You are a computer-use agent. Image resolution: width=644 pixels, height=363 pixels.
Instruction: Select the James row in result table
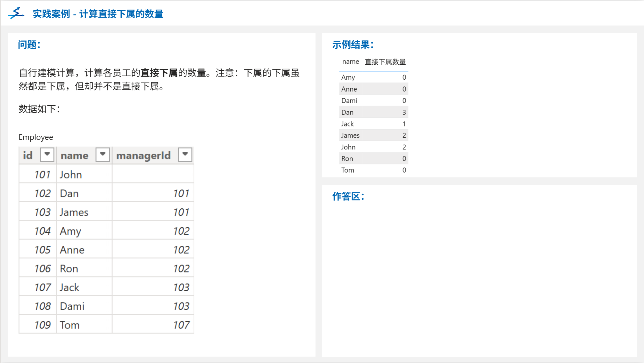point(373,135)
